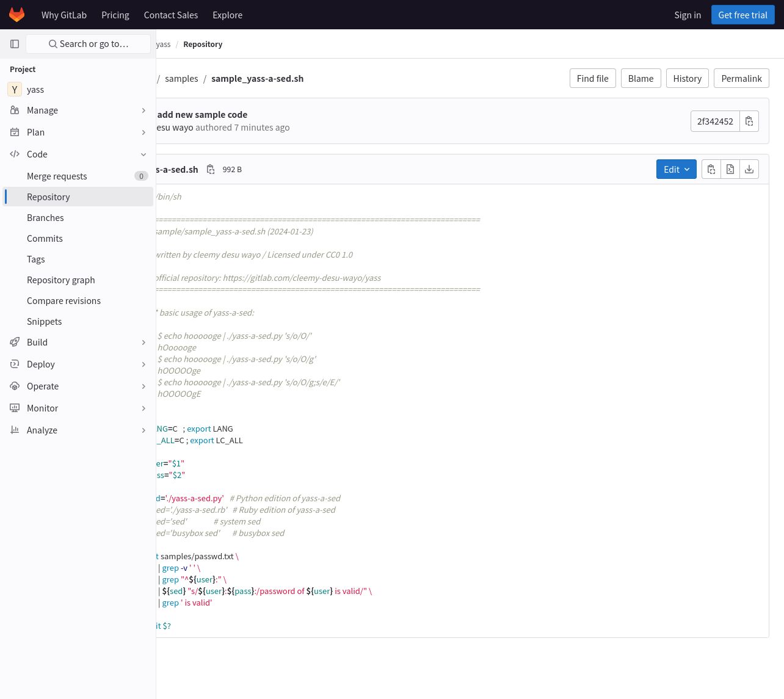Open the Pricing page
The height and width of the screenshot is (699, 784).
pos(115,15)
